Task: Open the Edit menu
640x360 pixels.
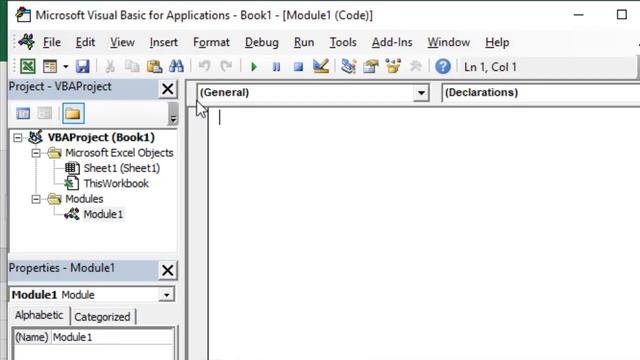Action: [x=85, y=42]
